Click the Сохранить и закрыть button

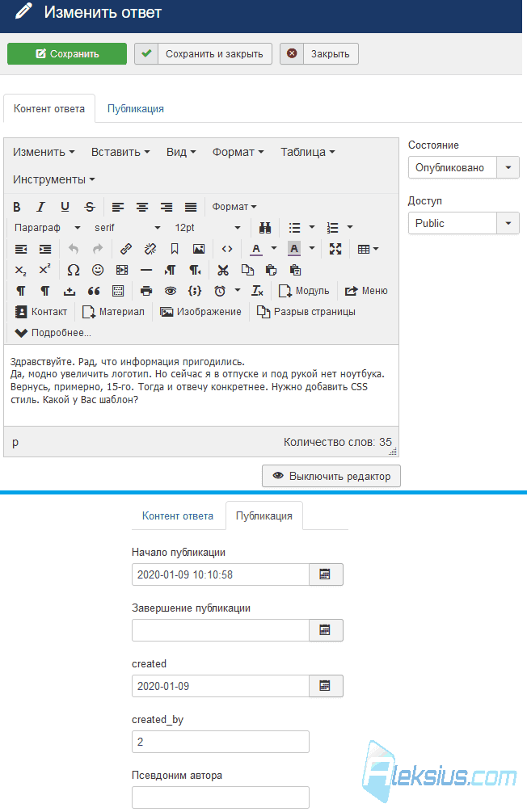[x=203, y=54]
